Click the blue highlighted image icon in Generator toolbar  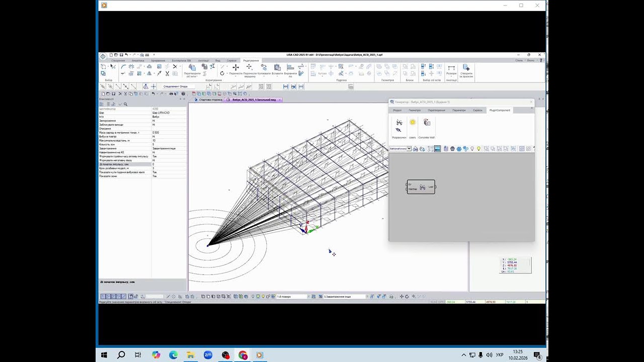coord(437,149)
